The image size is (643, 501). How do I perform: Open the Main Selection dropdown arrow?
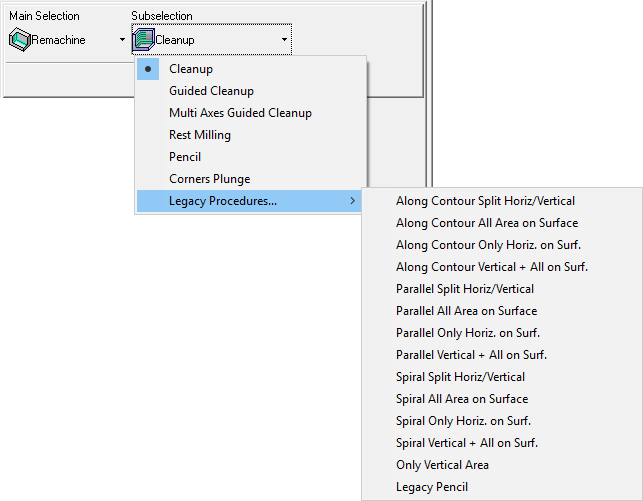(122, 40)
